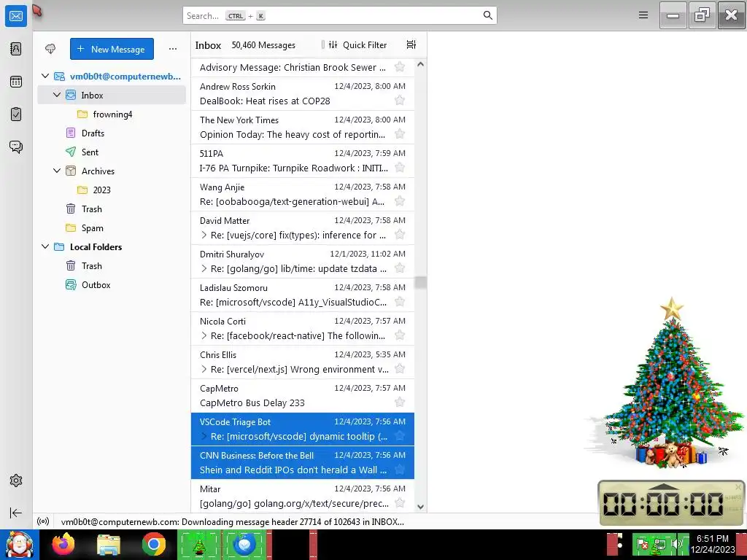
Task: Open the Drafts folder
Action: [x=112, y=133]
